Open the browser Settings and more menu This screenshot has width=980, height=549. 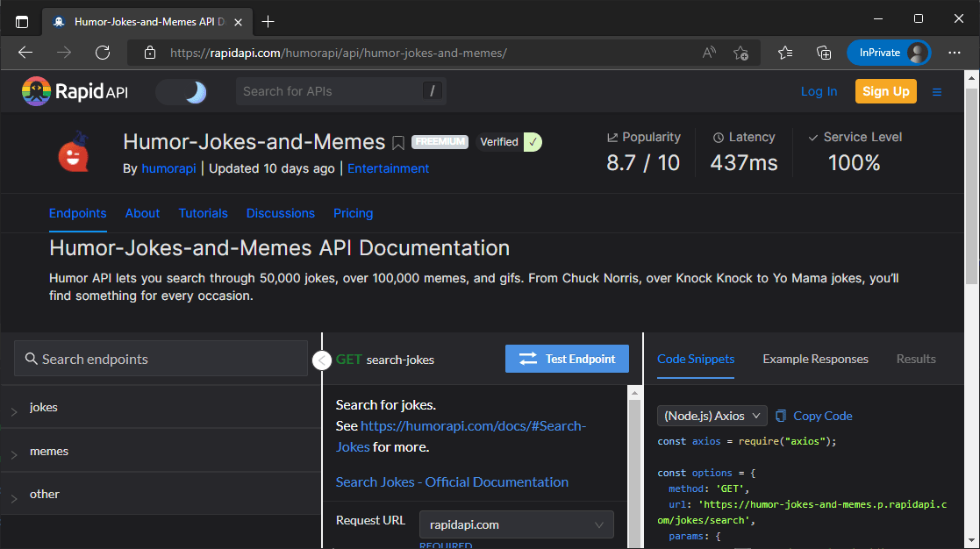(955, 53)
